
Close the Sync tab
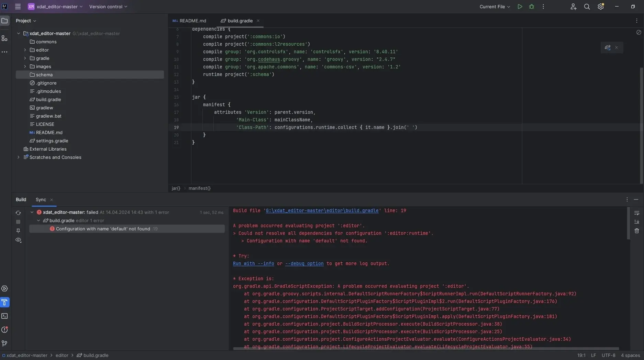[52, 200]
